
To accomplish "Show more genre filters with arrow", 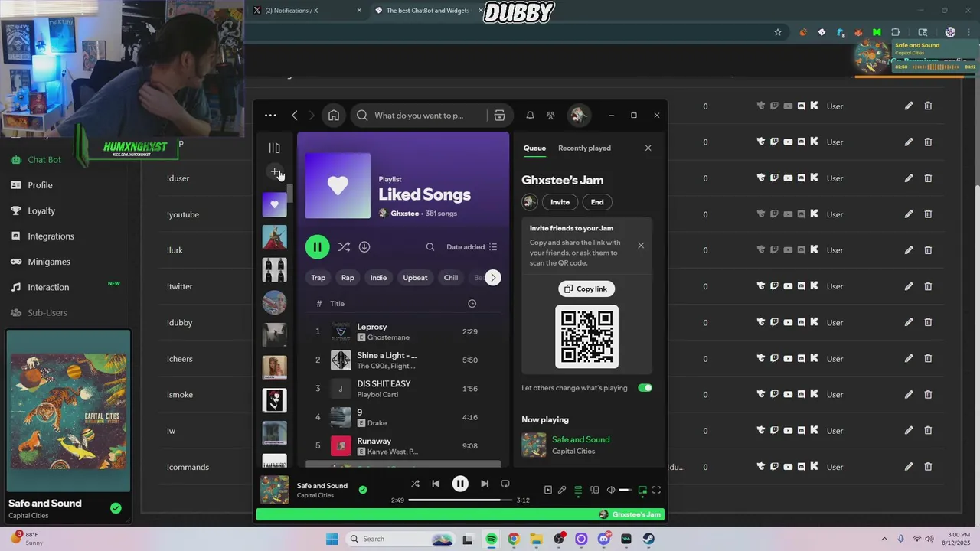I will [x=493, y=278].
